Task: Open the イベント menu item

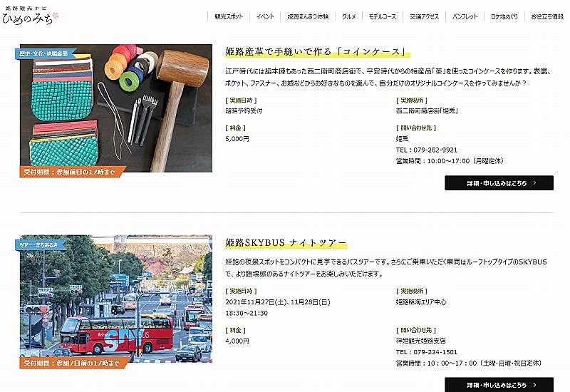Action: click(x=265, y=16)
